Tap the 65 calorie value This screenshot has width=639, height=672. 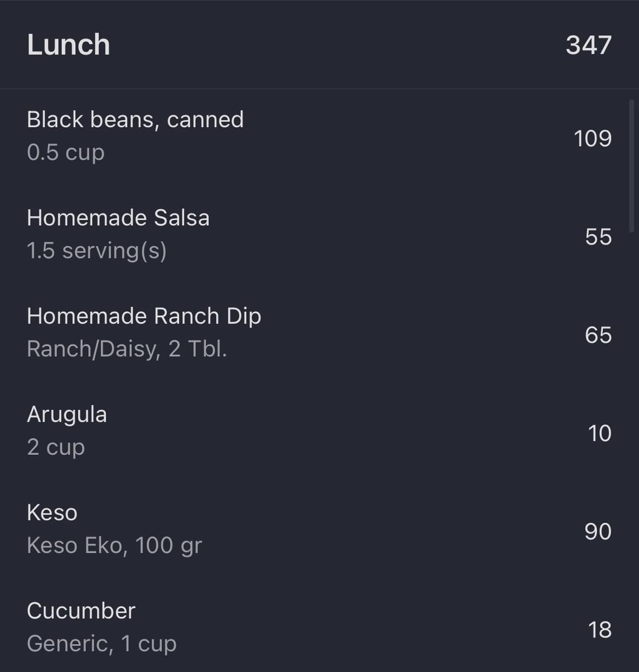click(598, 335)
